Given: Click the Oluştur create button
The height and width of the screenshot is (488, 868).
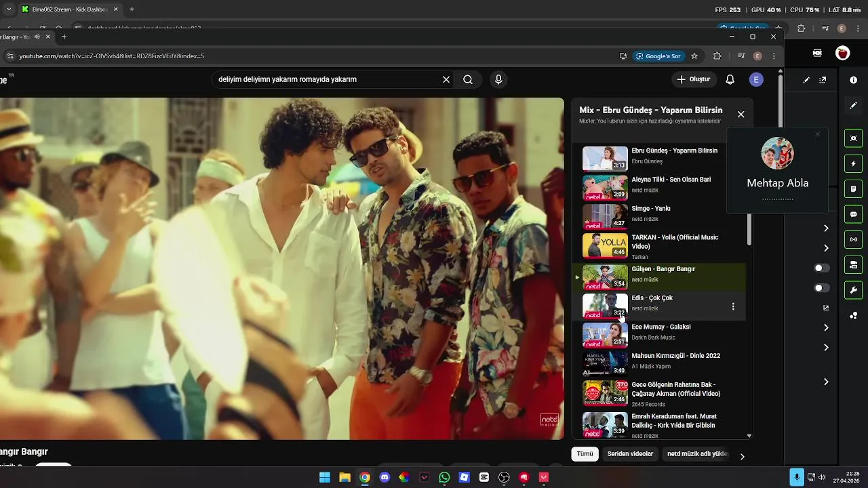Looking at the screenshot, I should [x=693, y=79].
